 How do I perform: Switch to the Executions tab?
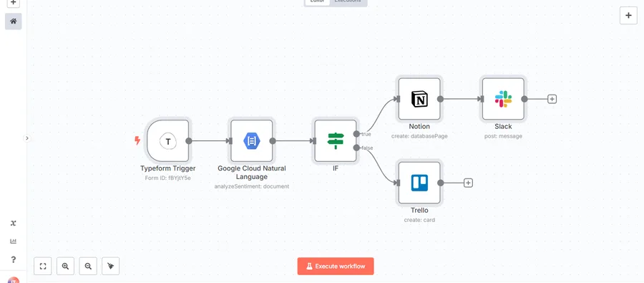click(x=348, y=1)
